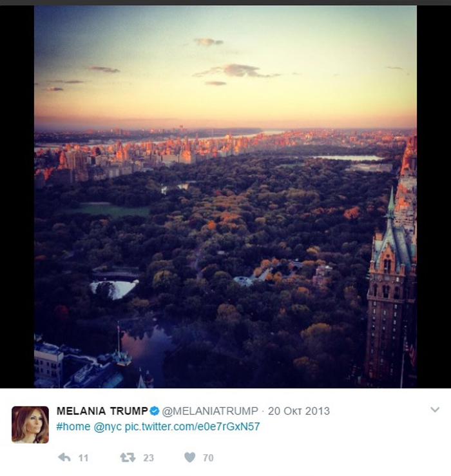
Task: Click the reply count 11
Action: (x=83, y=458)
